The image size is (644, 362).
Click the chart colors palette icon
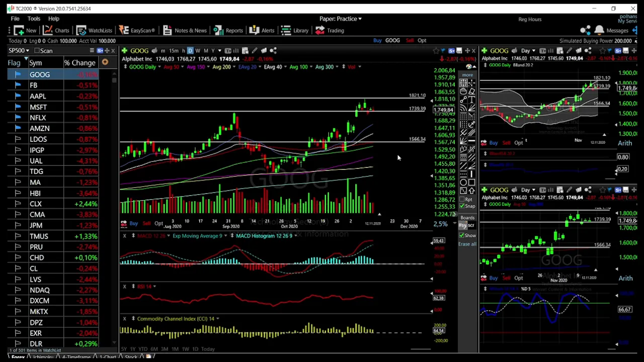469,67
